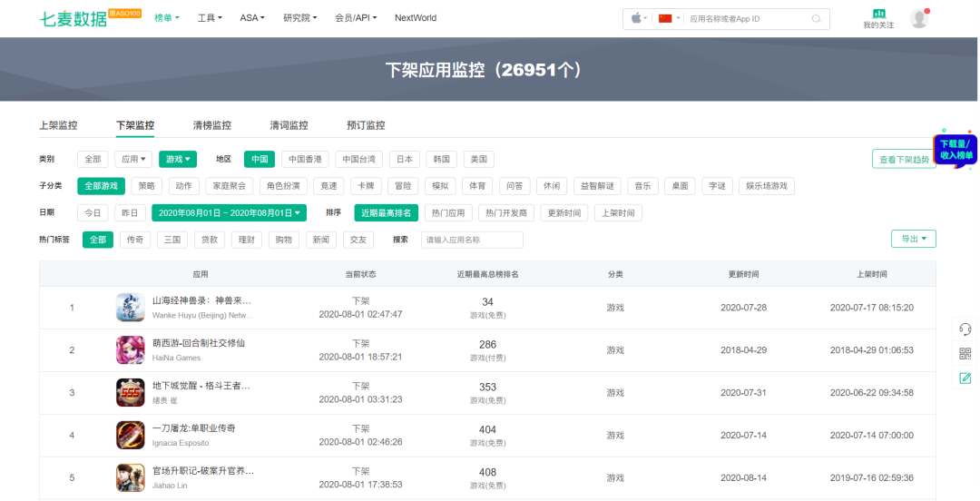Click the 七麦数据 logo
Image resolution: width=980 pixels, height=501 pixels.
coord(73,18)
